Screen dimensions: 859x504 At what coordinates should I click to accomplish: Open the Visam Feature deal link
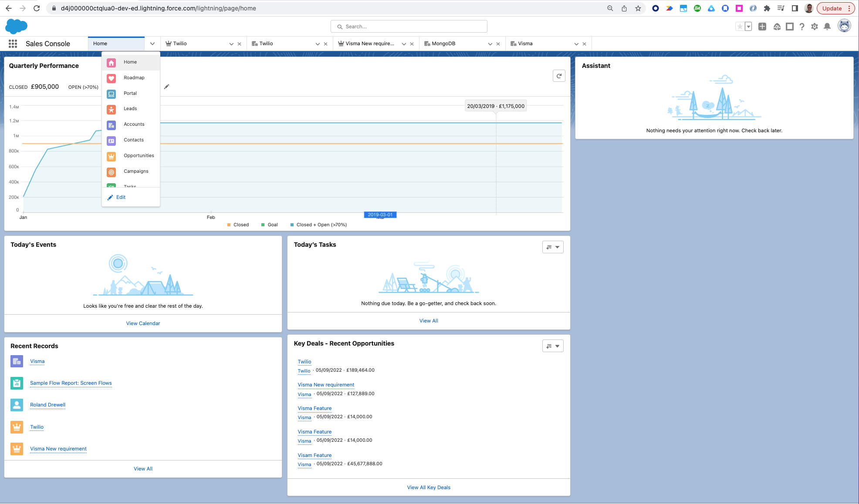pyautogui.click(x=315, y=455)
